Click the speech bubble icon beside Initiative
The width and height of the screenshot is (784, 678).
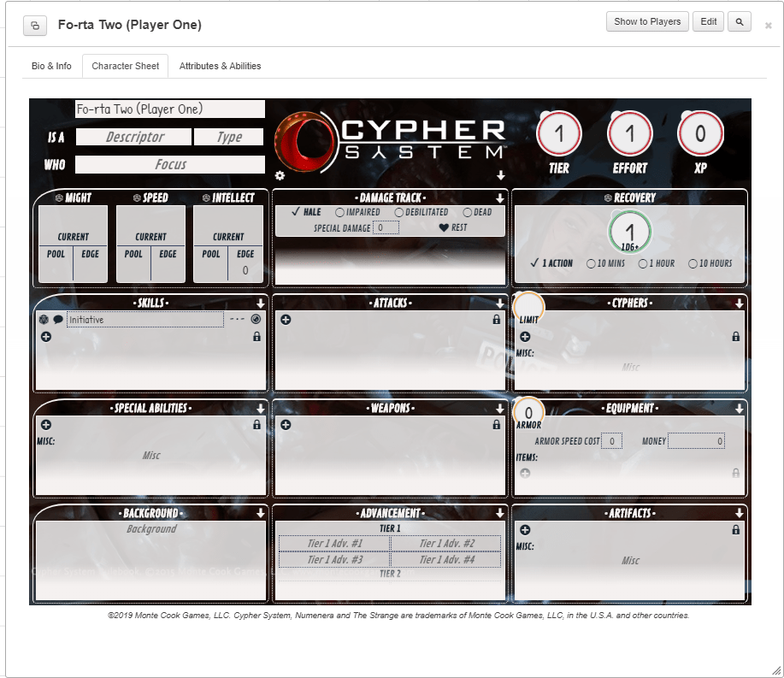tap(58, 320)
